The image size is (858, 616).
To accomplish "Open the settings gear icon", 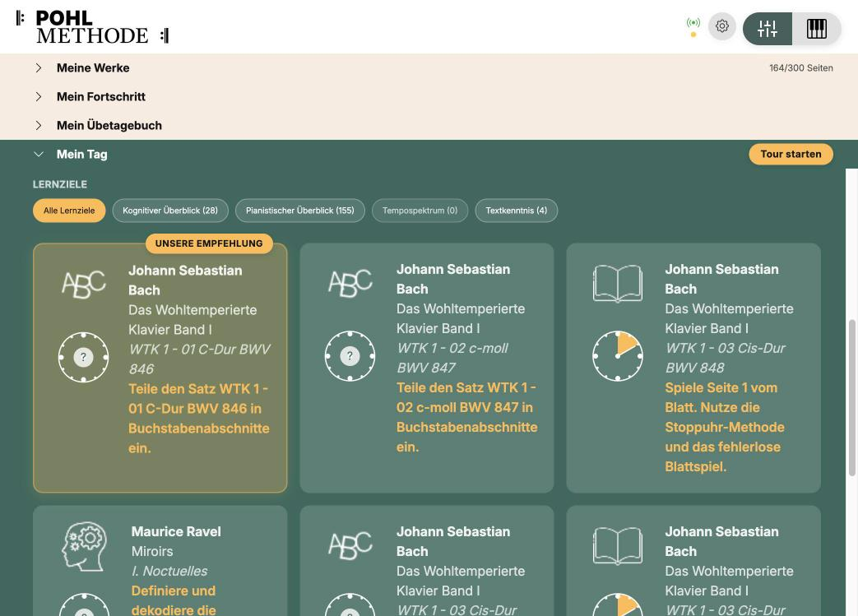I will 721,26.
